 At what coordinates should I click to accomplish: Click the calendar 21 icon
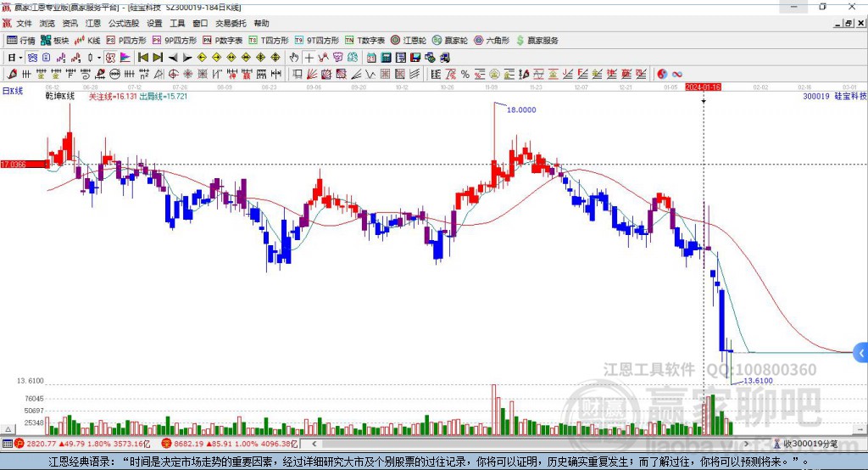[x=371, y=58]
